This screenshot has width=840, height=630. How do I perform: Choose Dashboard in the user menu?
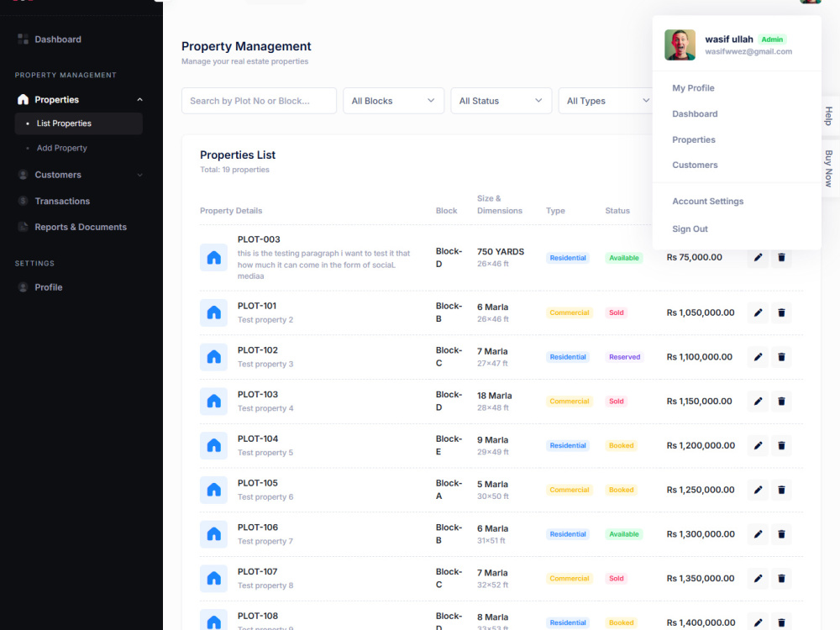695,113
